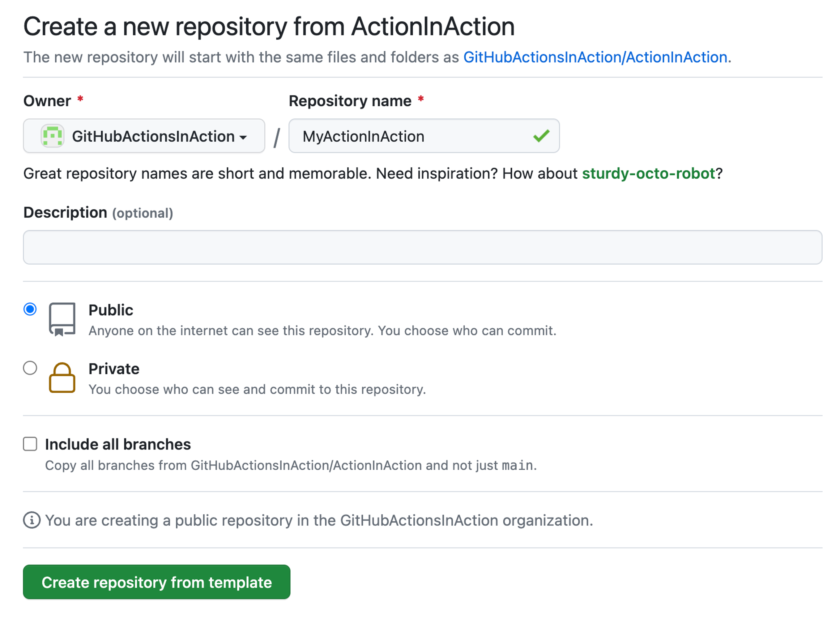Open the sturdy-octo-robot name suggestion
840x619 pixels.
(x=648, y=173)
